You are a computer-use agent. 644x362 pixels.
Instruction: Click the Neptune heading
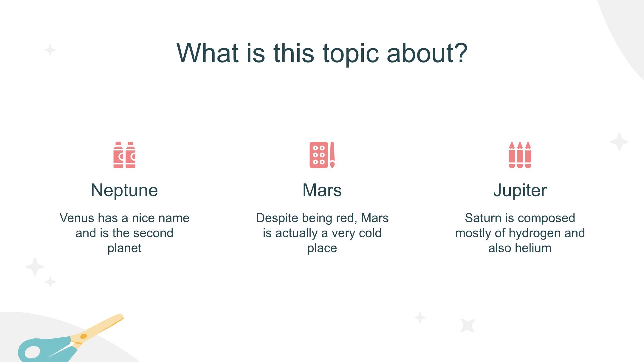point(124,190)
